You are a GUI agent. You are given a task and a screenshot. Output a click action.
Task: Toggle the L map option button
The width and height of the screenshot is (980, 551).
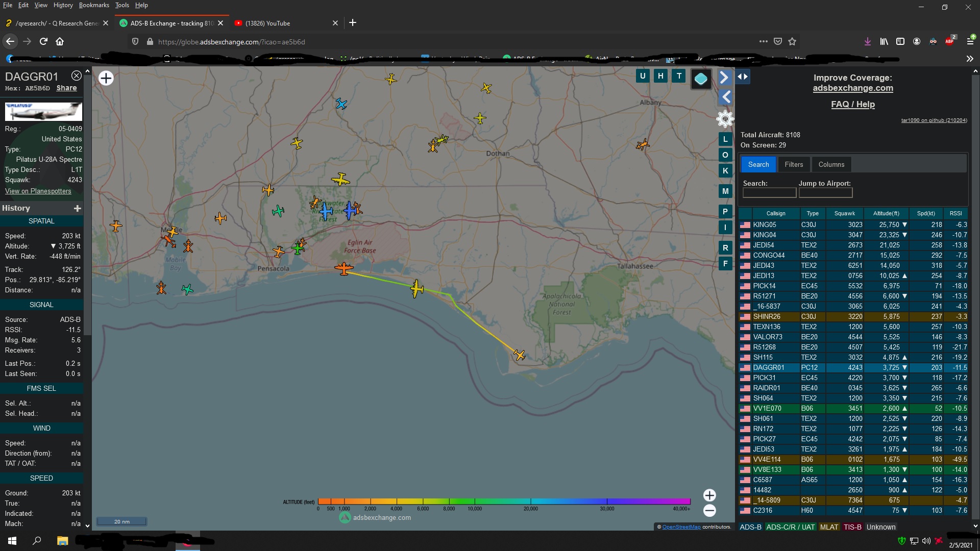click(725, 139)
